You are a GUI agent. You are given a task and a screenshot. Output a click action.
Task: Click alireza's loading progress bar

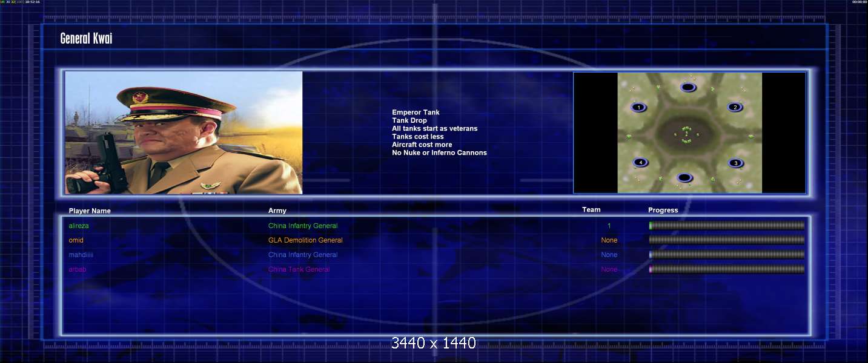pos(726,226)
